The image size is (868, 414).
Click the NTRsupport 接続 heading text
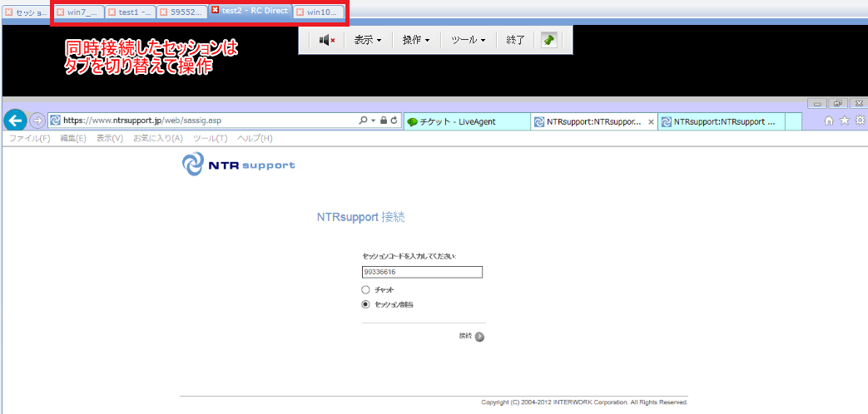[361, 217]
